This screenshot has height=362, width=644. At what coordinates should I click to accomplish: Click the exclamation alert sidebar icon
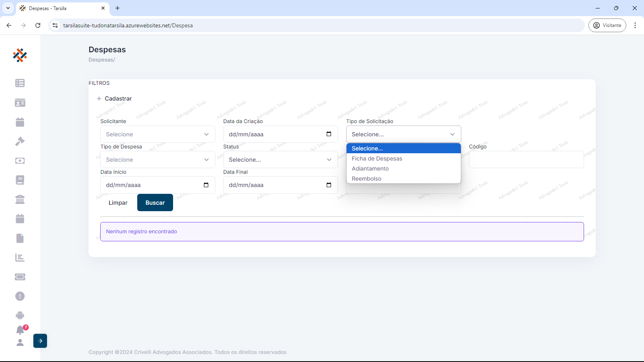(x=20, y=296)
